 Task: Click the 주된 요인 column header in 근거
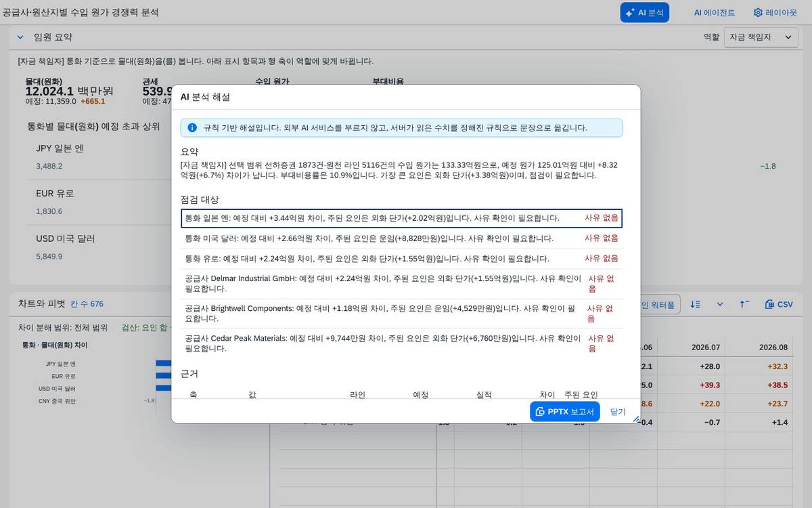pyautogui.click(x=581, y=394)
